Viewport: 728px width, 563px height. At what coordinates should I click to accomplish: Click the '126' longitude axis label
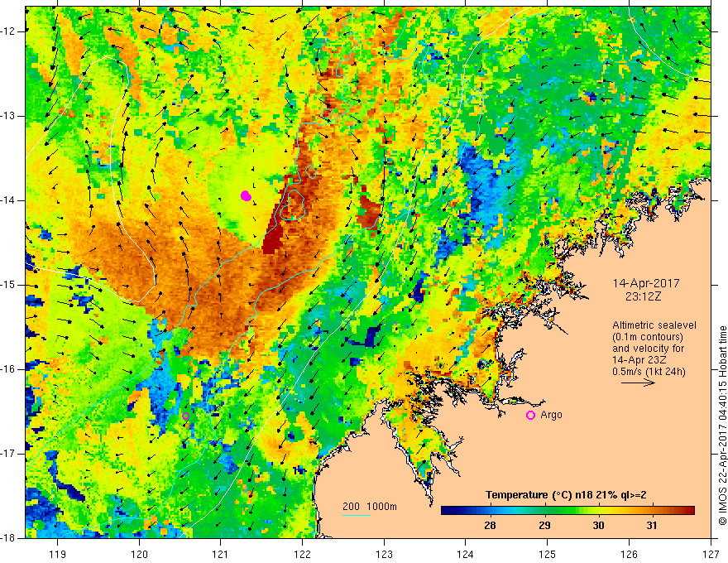tap(629, 554)
